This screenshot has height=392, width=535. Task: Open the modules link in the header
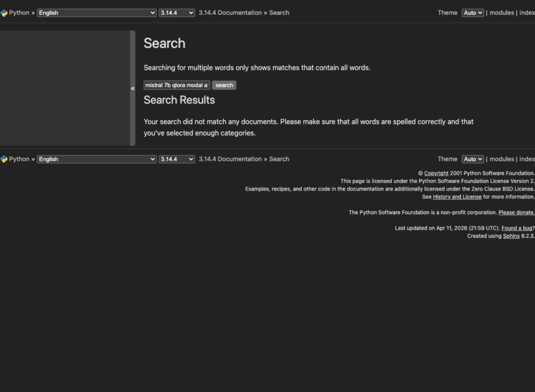point(501,12)
